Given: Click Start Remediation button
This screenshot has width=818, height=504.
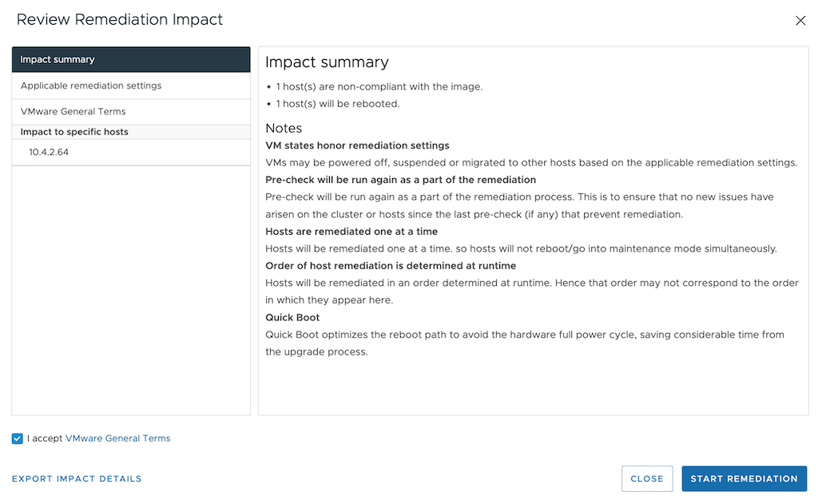Looking at the screenshot, I should pyautogui.click(x=744, y=479).
